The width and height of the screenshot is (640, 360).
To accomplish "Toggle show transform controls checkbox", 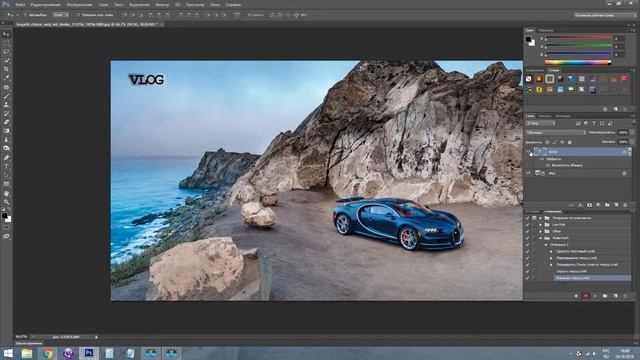I will [78, 15].
